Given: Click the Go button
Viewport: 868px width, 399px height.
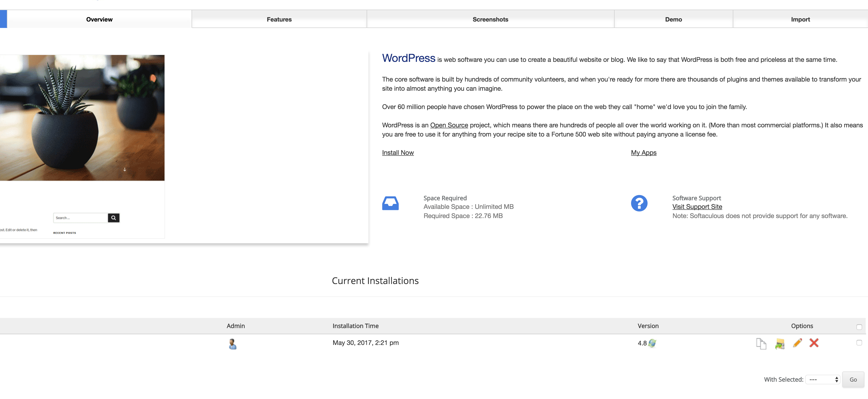Looking at the screenshot, I should (853, 380).
